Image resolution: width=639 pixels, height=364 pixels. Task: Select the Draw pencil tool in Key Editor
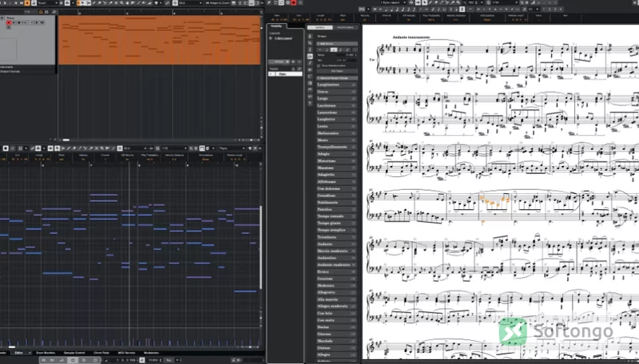69,148
